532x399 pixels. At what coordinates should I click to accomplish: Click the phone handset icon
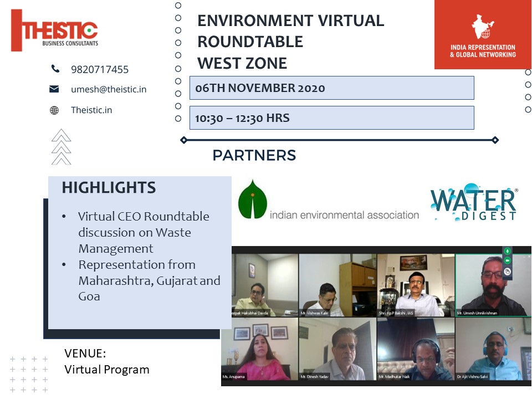(x=55, y=69)
